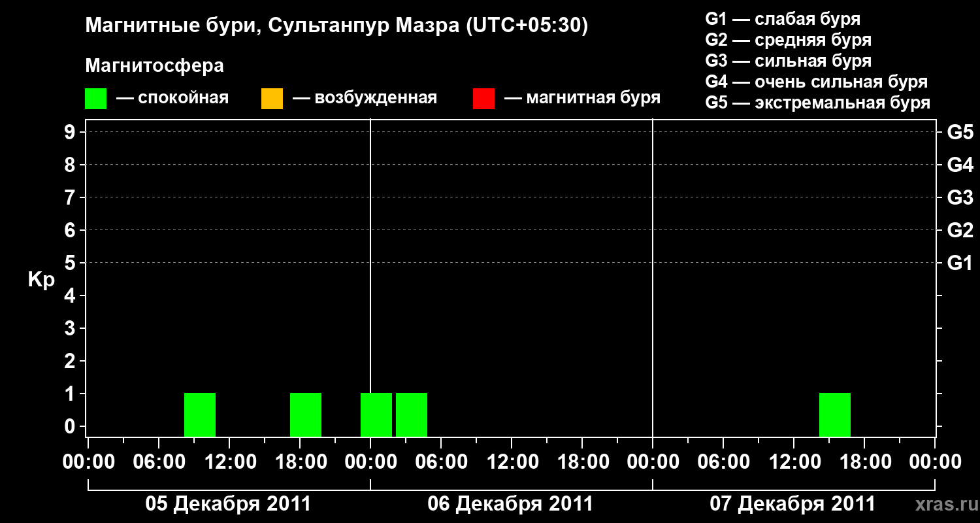Click the 'G1 — слабая буря' legend line
The width and height of the screenshot is (980, 523).
pyautogui.click(x=783, y=19)
